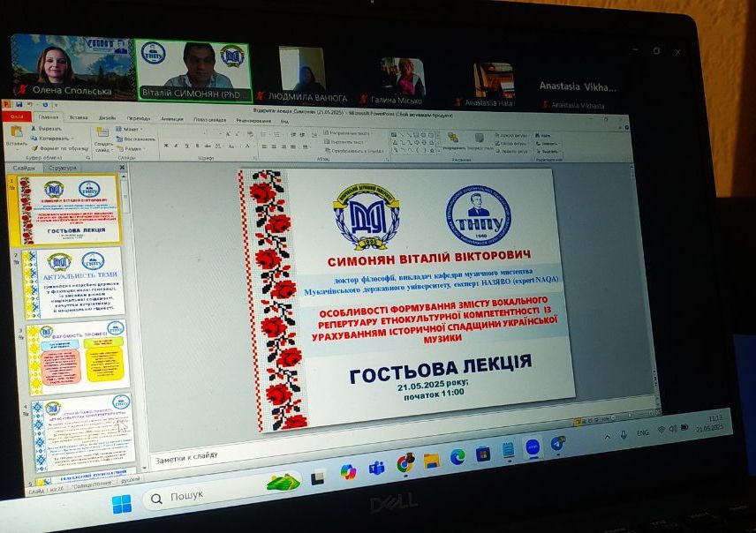The height and width of the screenshot is (533, 756).
Task: Select slide 2 thumbnail 'Актуальність теми'
Action: coord(74,283)
